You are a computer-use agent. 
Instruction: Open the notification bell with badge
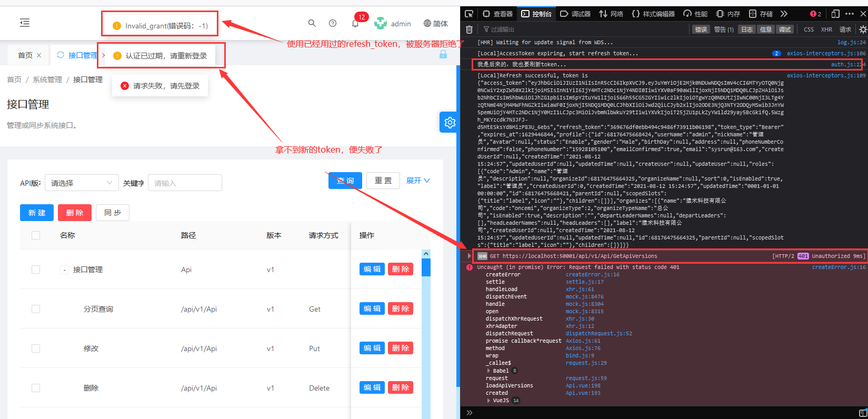(355, 23)
